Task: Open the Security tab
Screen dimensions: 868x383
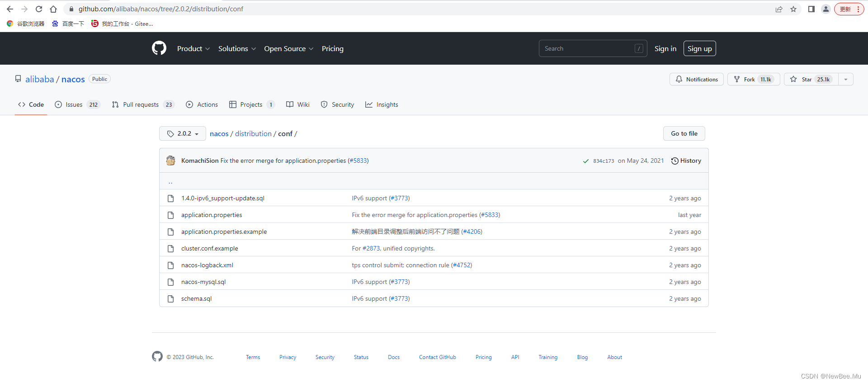Action: pos(337,104)
